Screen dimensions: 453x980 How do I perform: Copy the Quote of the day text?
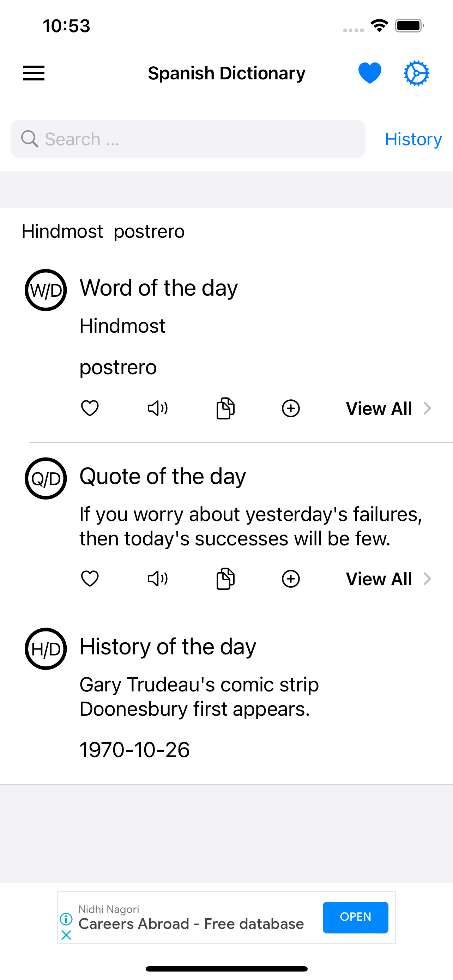point(225,579)
